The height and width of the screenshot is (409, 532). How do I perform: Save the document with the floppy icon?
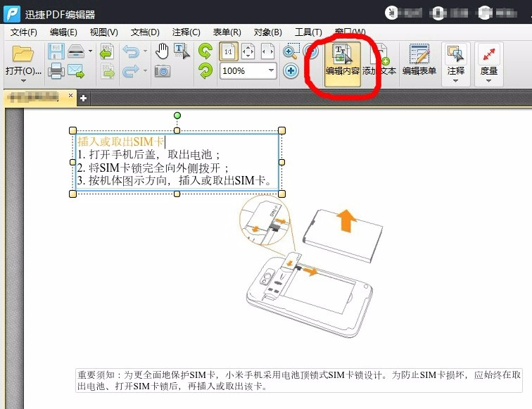pyautogui.click(x=56, y=51)
